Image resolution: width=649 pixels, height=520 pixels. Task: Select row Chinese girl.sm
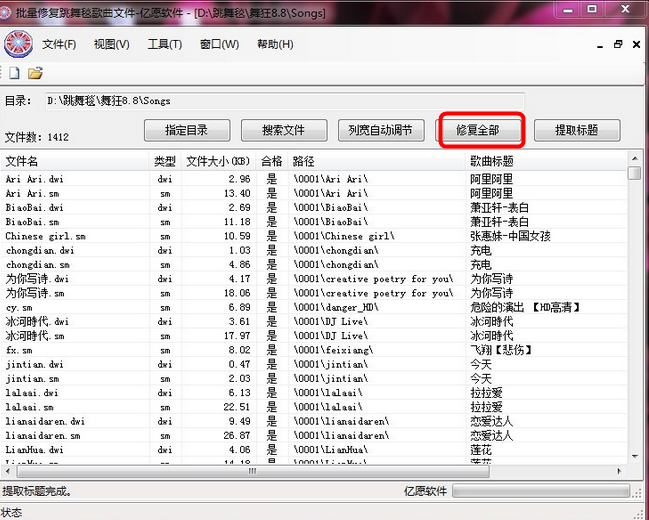[314, 236]
